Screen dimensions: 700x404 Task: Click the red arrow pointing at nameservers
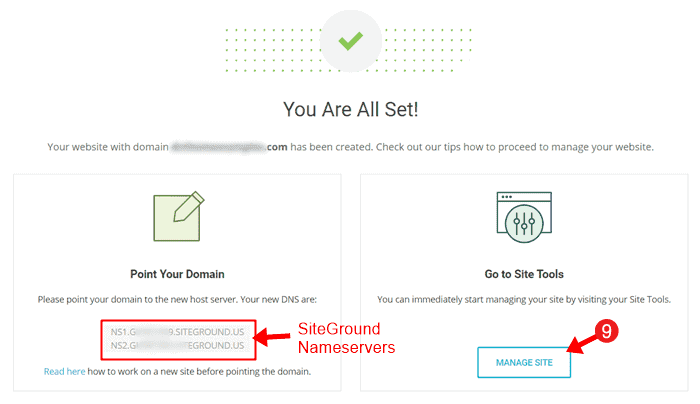273,337
